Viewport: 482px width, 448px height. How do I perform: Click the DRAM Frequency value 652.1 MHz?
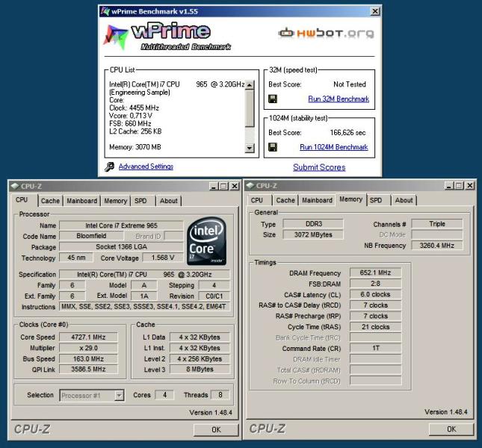[x=375, y=273]
